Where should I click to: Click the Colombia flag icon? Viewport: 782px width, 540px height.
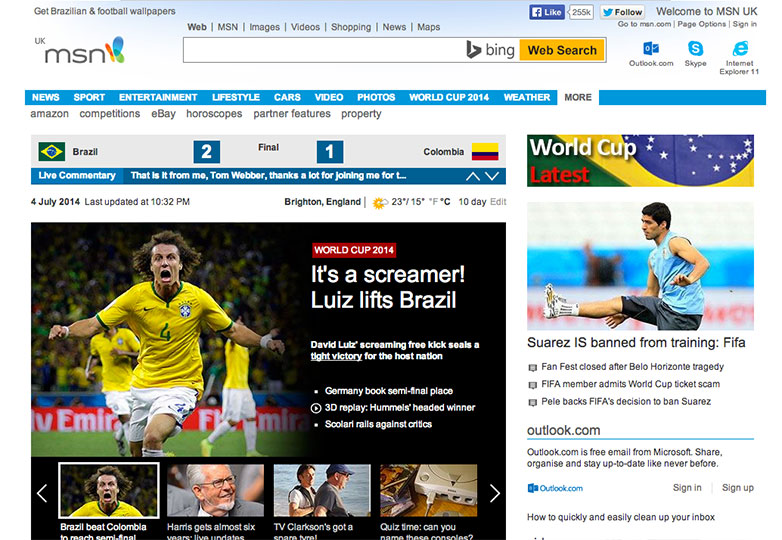click(x=485, y=152)
